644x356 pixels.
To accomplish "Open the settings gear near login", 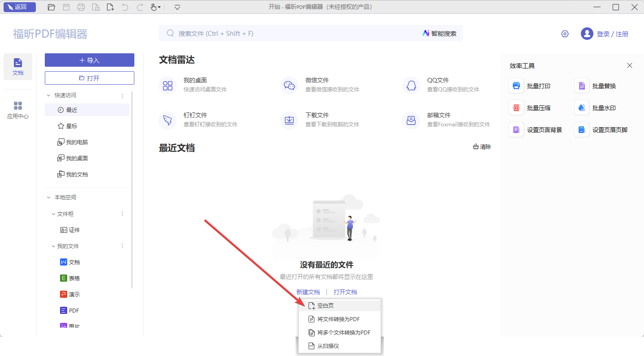I will coord(565,33).
